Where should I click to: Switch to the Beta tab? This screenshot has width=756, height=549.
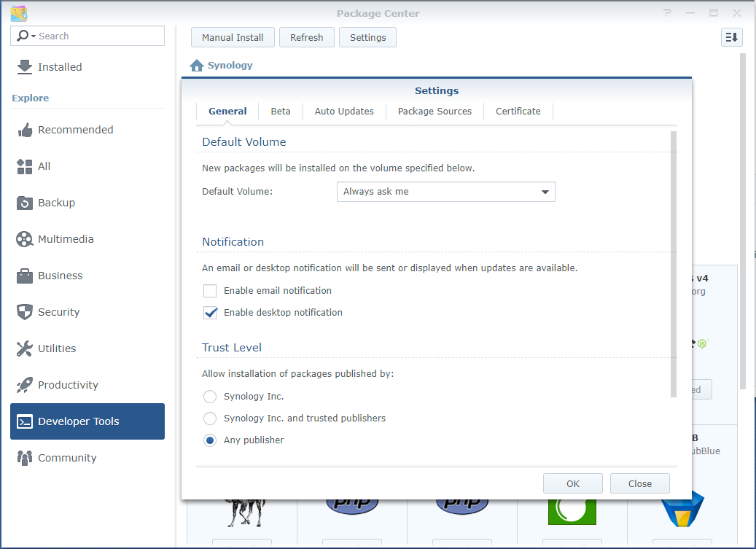tap(281, 112)
